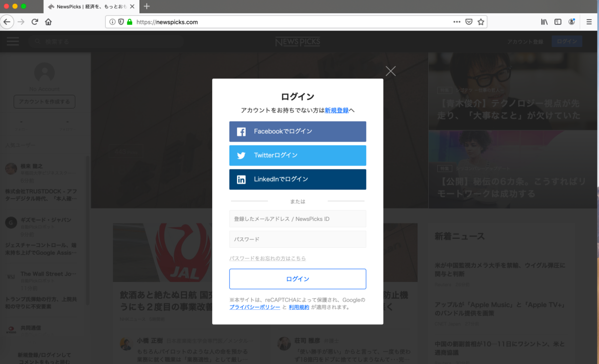
Task: Save the page to Pocket icon
Action: [469, 22]
